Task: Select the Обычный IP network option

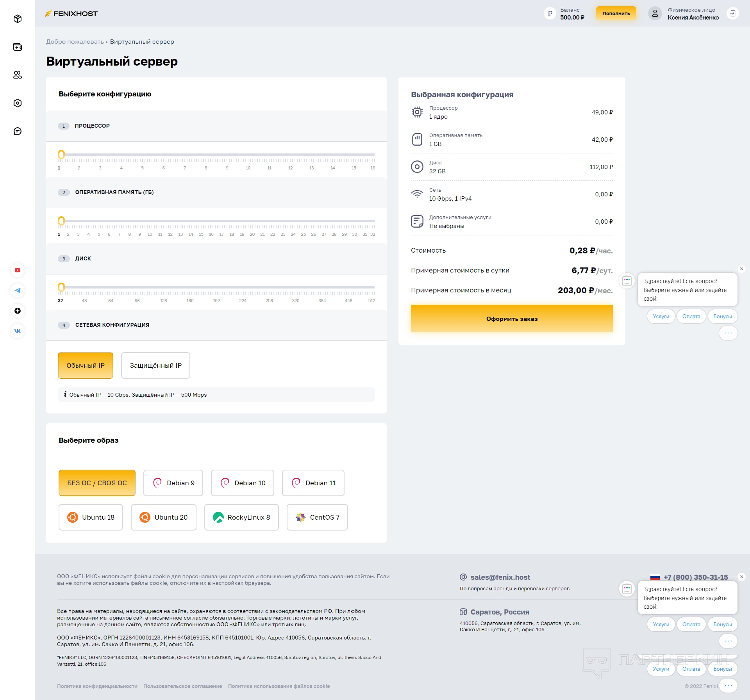Action: pos(86,365)
